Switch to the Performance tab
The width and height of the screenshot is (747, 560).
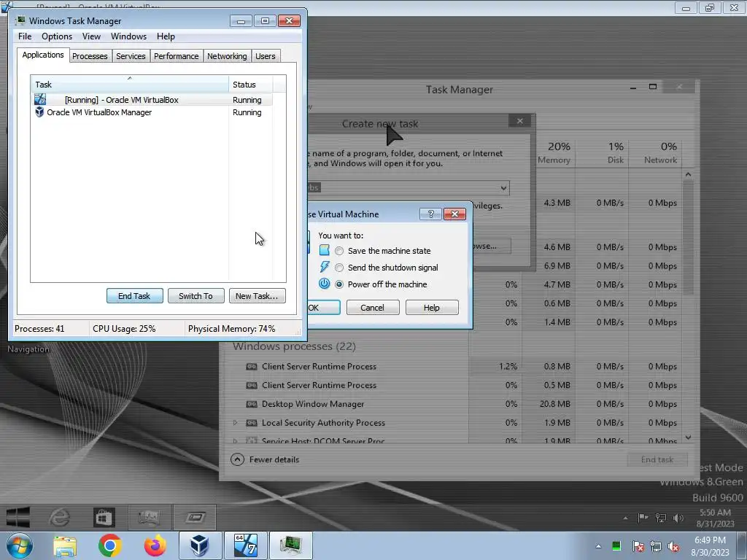pos(177,56)
